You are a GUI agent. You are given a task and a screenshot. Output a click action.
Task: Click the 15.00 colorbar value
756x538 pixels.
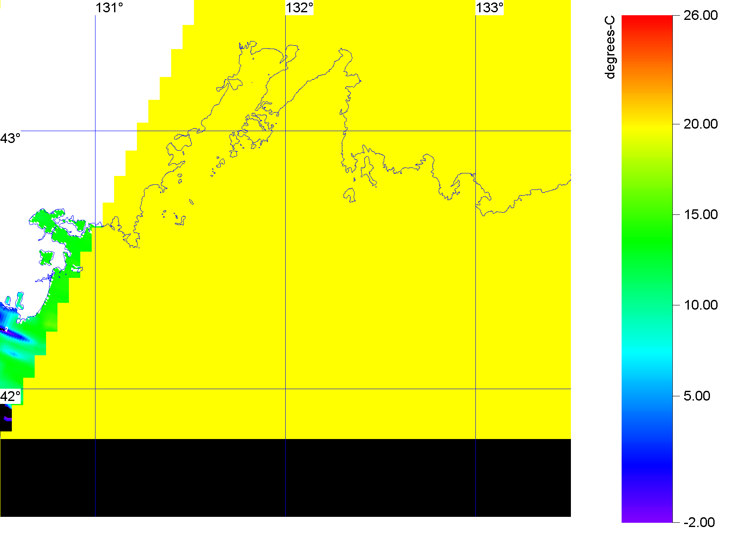tap(700, 214)
